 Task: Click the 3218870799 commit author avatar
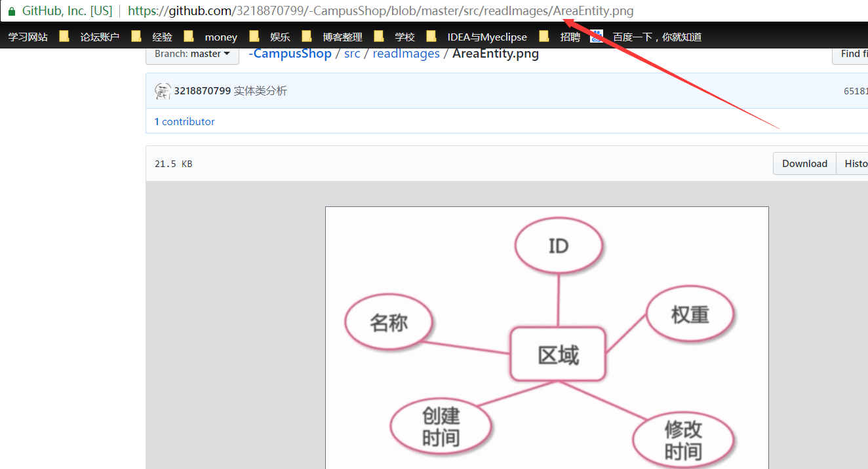coord(163,90)
